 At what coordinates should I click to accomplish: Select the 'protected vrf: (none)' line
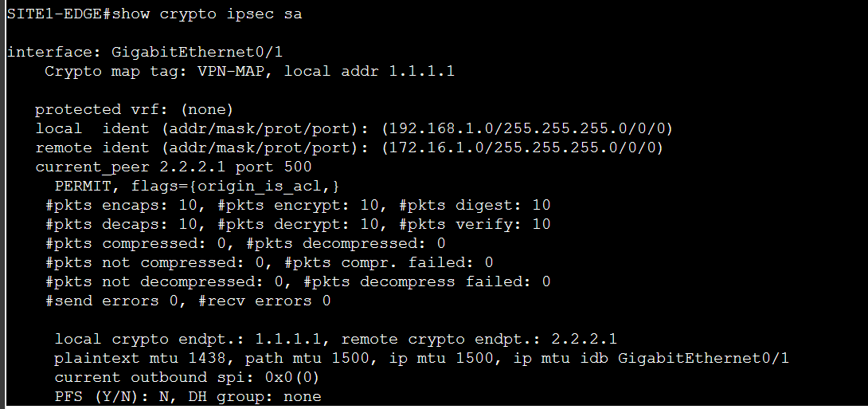tap(135, 110)
